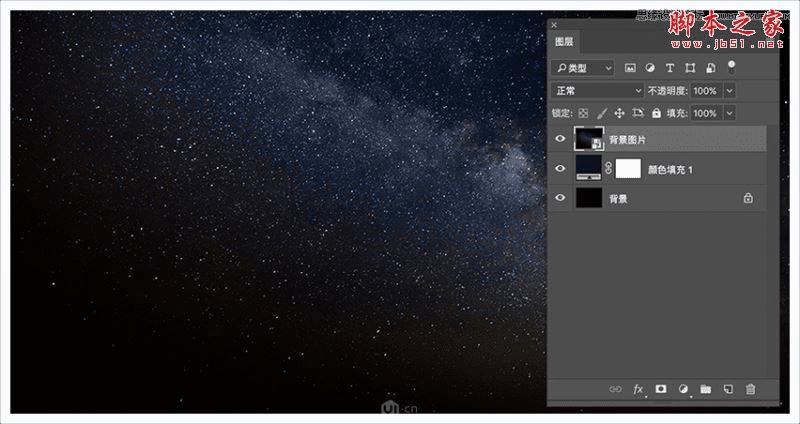Toggle layer filtering switch on or off
Viewport: 800px width, 424px height.
point(732,67)
